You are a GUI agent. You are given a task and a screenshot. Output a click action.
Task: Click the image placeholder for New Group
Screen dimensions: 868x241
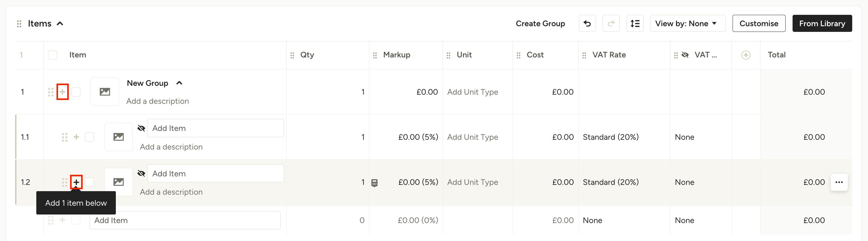coord(105,91)
